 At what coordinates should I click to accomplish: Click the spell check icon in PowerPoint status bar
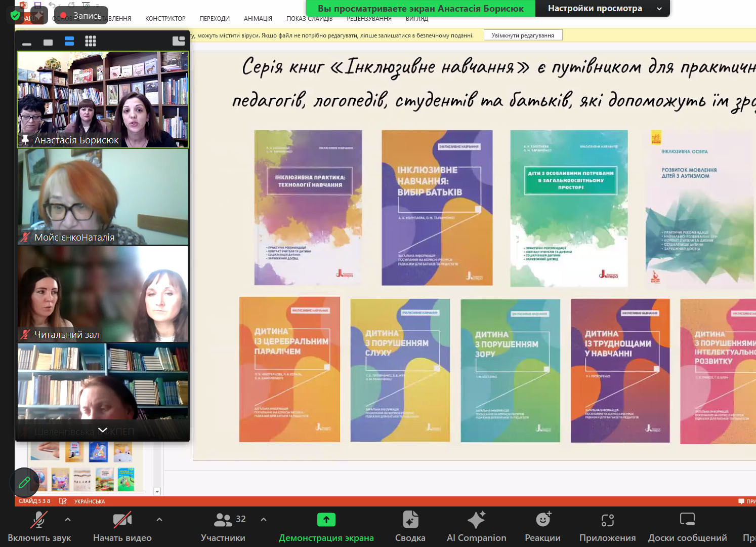click(x=63, y=501)
